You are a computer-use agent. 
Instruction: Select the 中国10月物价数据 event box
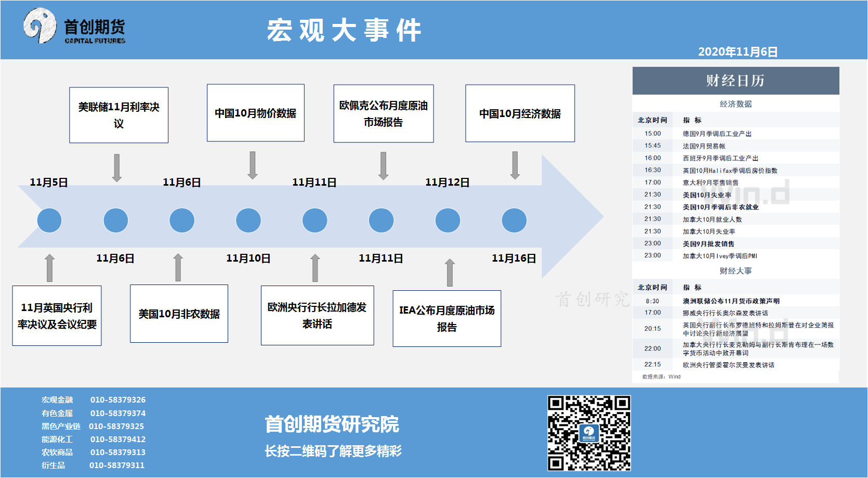[x=256, y=113]
